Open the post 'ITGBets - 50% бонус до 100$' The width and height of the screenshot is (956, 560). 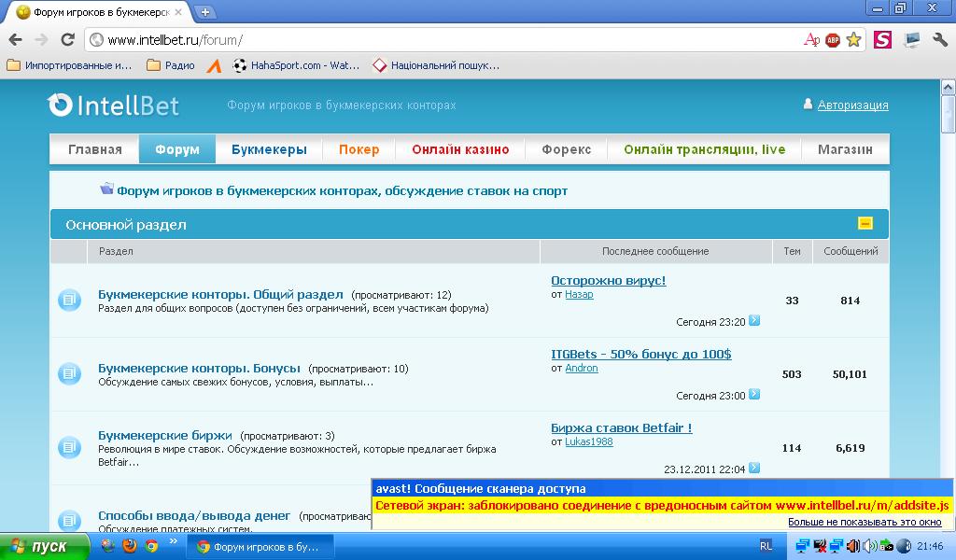tap(640, 354)
